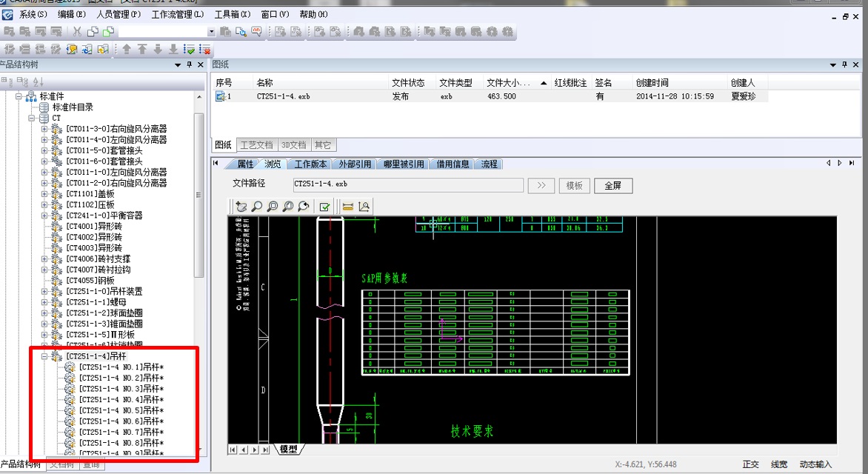Click the list with green checkmark icon
868x474 pixels.
click(x=190, y=50)
